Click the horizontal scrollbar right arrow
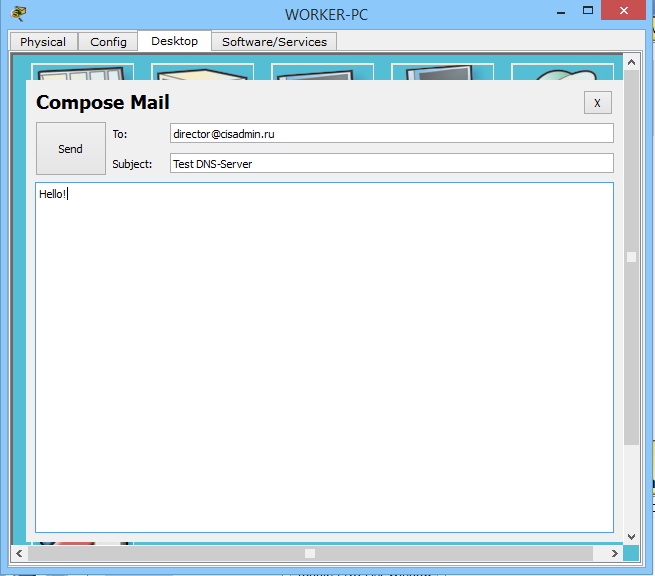 point(614,553)
